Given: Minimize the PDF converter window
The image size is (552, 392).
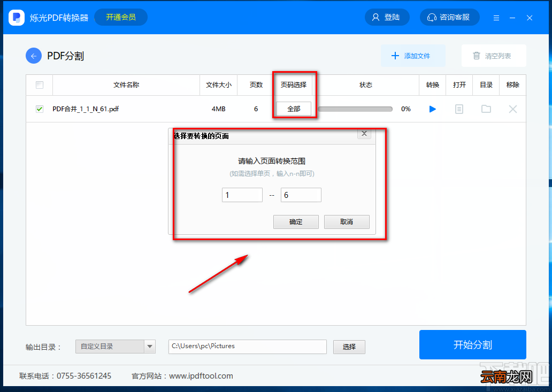Looking at the screenshot, I should (x=512, y=18).
